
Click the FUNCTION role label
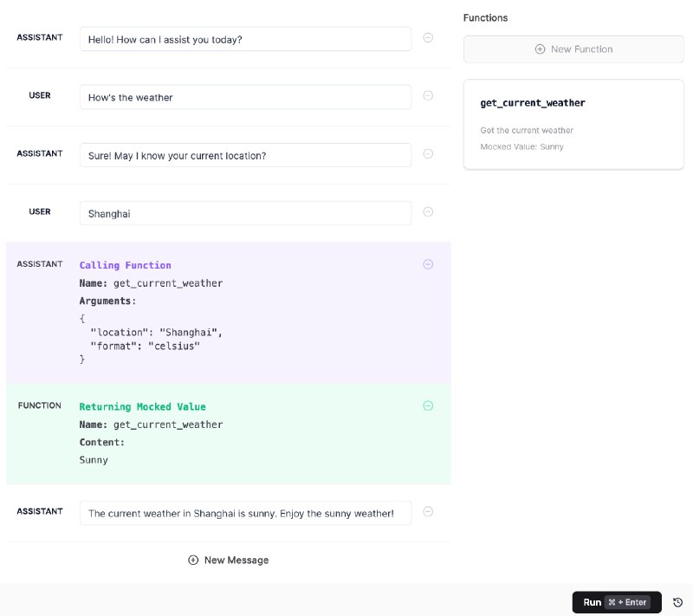pyautogui.click(x=40, y=405)
